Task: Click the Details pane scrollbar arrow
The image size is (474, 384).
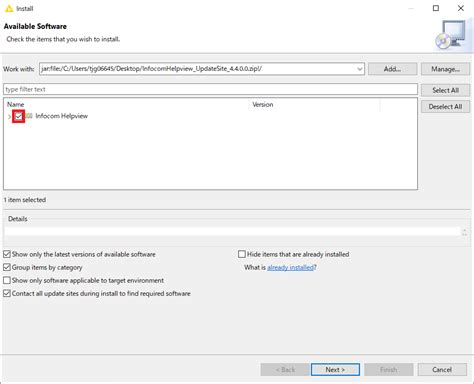Action: click(464, 232)
